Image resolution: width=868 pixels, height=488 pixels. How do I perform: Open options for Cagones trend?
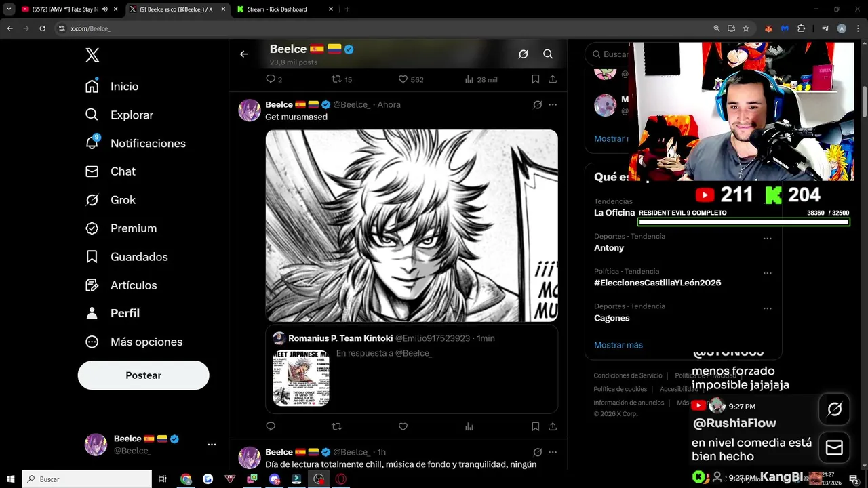[767, 308]
